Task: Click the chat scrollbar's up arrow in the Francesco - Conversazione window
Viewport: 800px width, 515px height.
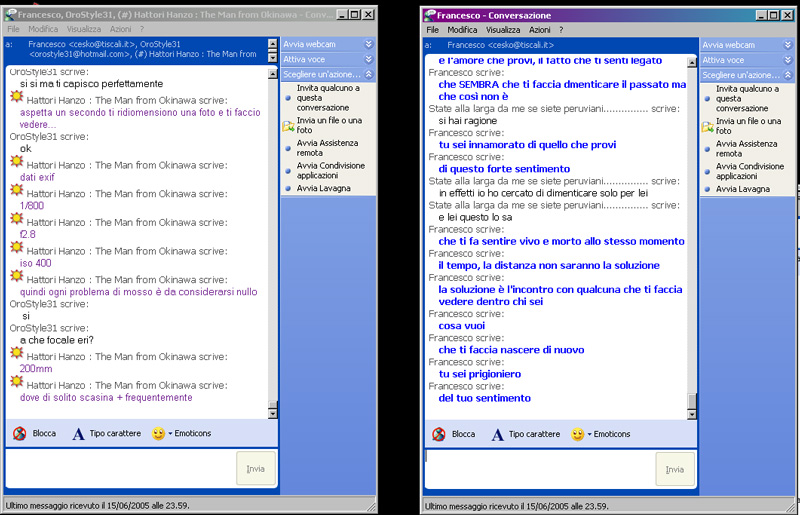Action: point(691,62)
